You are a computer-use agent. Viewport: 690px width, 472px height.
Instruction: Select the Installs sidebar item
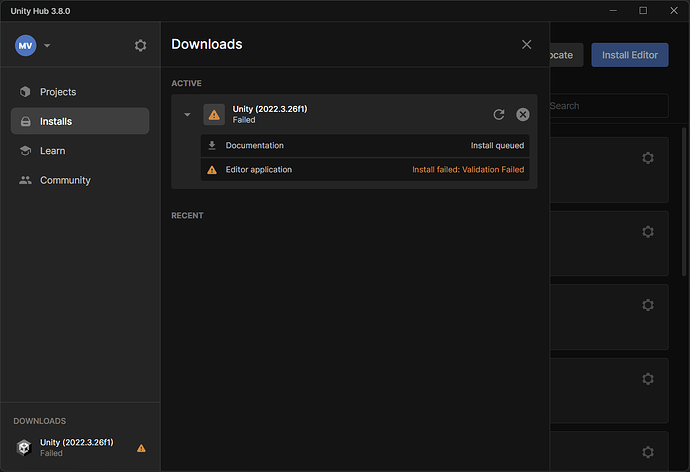[56, 121]
